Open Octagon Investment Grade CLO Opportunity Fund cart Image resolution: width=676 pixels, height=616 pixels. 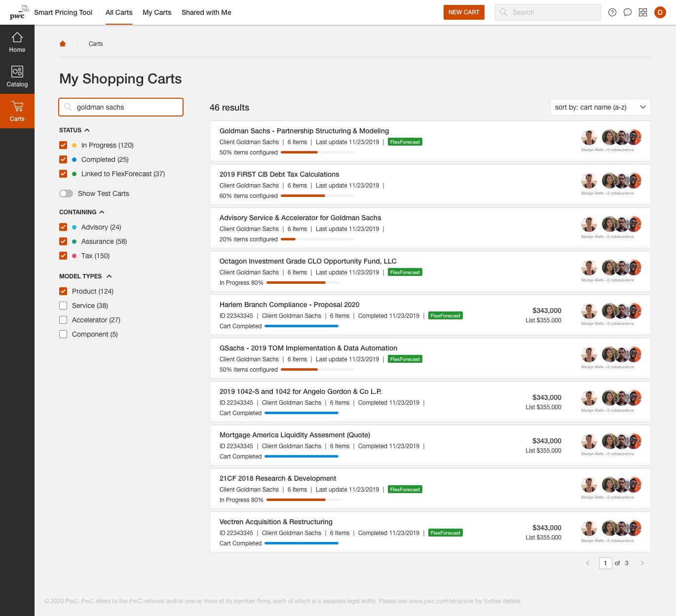(308, 261)
